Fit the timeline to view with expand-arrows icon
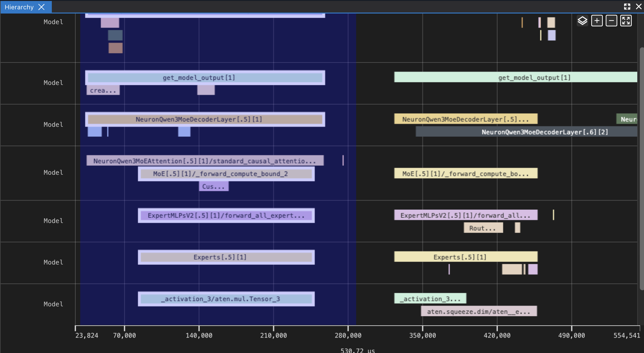This screenshot has width=644, height=353. 626,21
